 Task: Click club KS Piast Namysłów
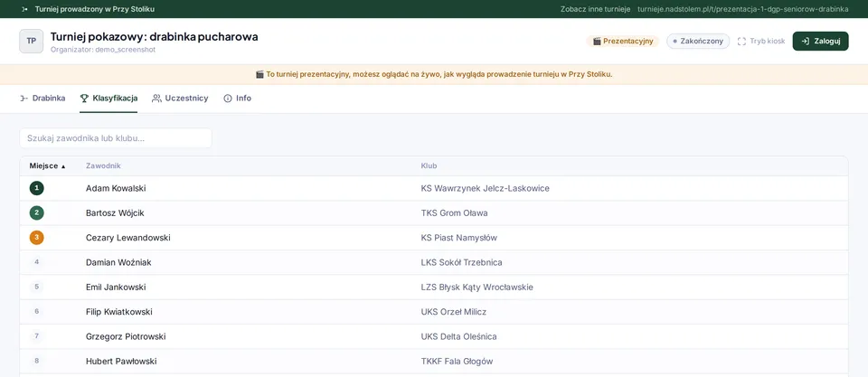pos(459,238)
